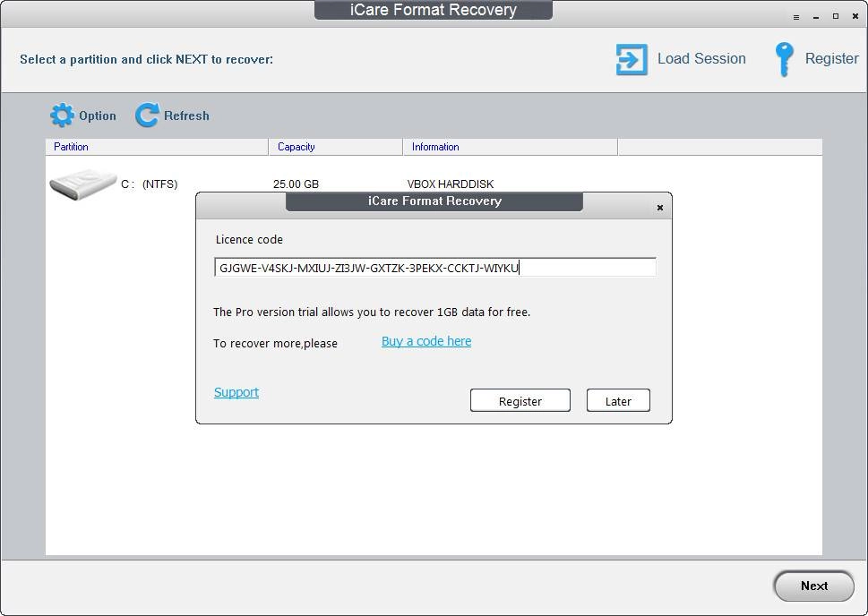Click the Select a partition instruction text
868x616 pixels.
point(147,59)
